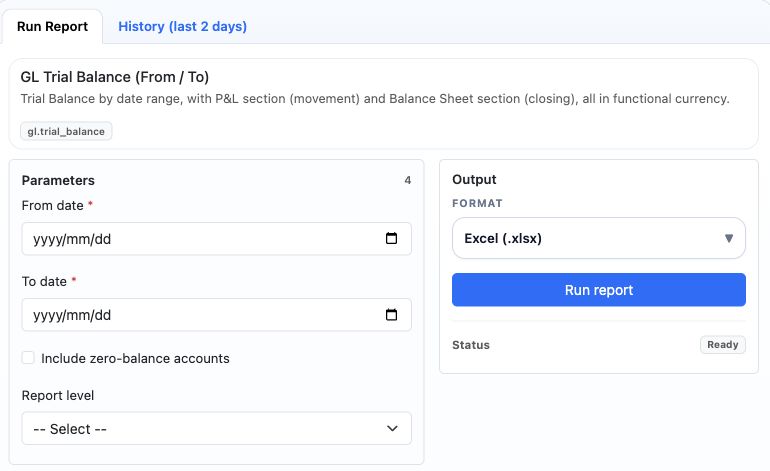Screen dimensions: 770x471
Task: Click the Run report button
Action: coord(599,290)
